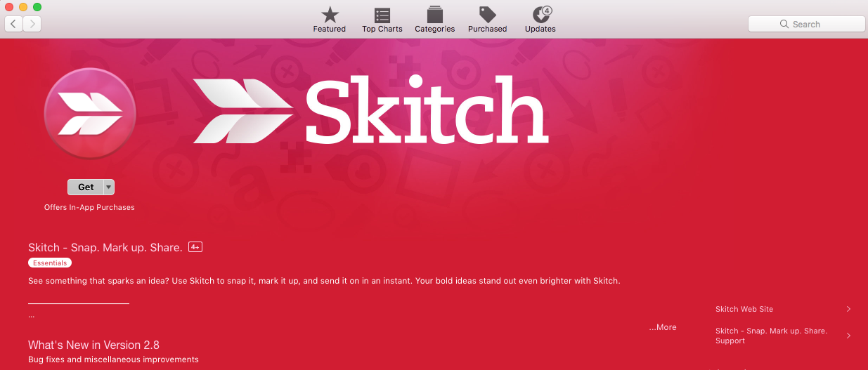Open the Essentials tag
Screen dimensions: 868x370
(50, 263)
